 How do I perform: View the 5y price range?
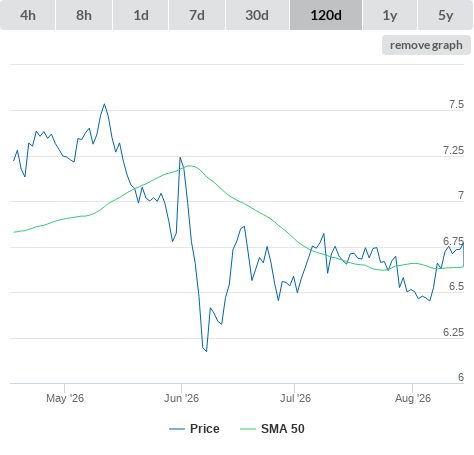pos(446,15)
